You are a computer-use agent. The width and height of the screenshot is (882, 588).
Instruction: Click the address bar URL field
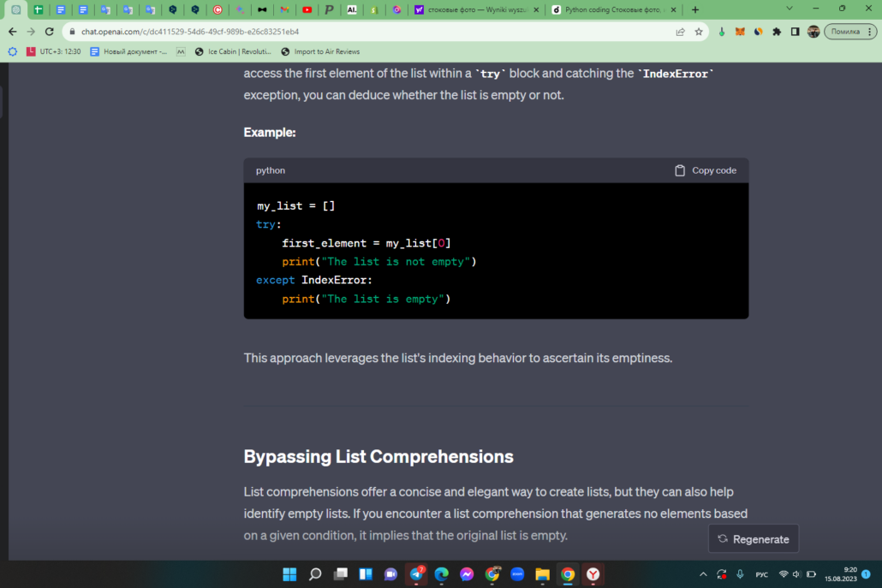click(372, 32)
